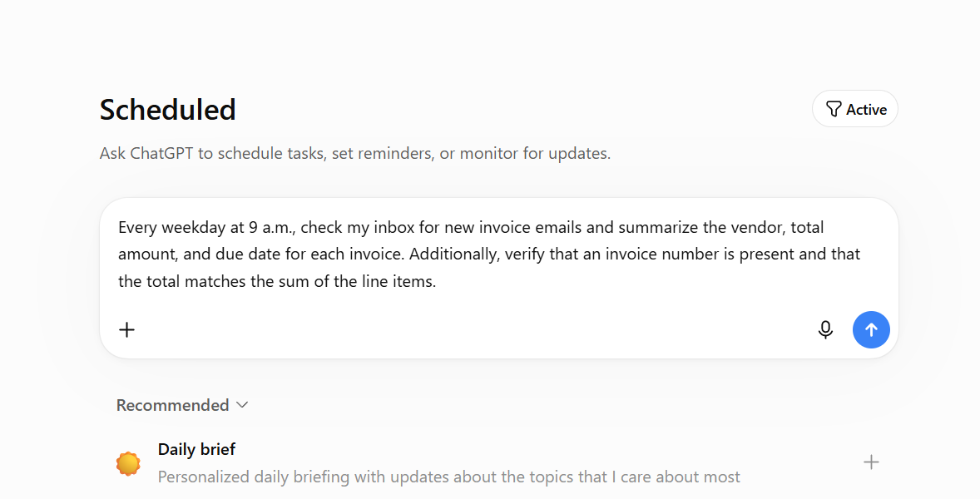Place cursor after 'line items.' in prompt
This screenshot has height=499, width=980.
click(x=437, y=282)
